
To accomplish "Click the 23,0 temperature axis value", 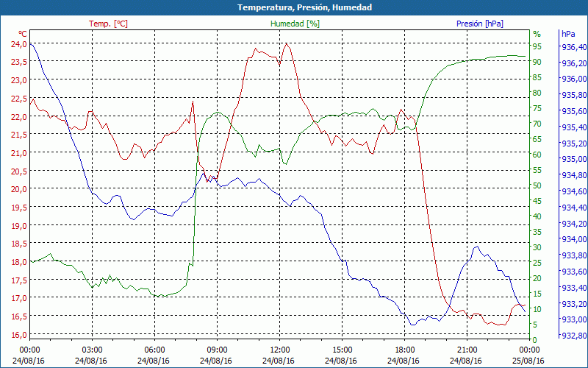I will click(19, 80).
